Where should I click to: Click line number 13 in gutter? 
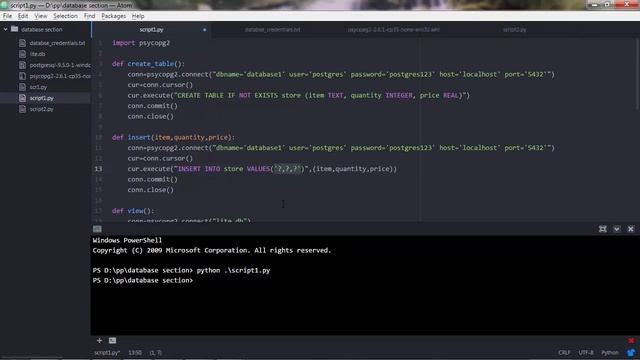pyautogui.click(x=98, y=169)
